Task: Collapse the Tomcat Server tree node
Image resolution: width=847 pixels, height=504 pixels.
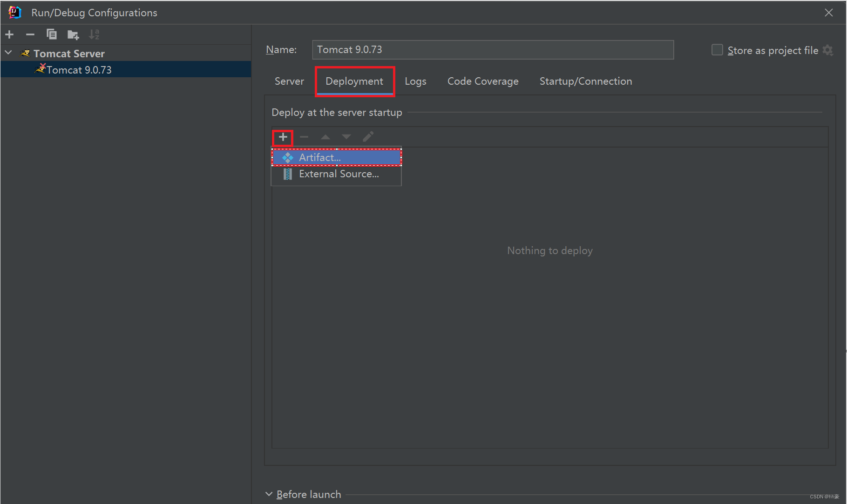Action: [8, 53]
